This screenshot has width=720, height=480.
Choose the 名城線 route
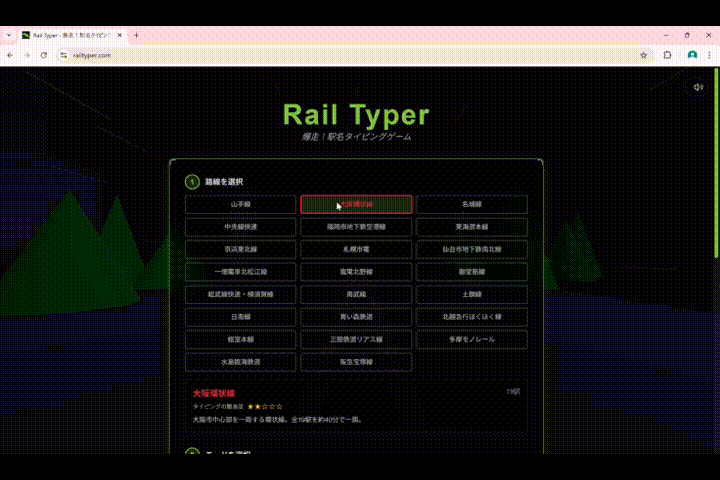472,204
